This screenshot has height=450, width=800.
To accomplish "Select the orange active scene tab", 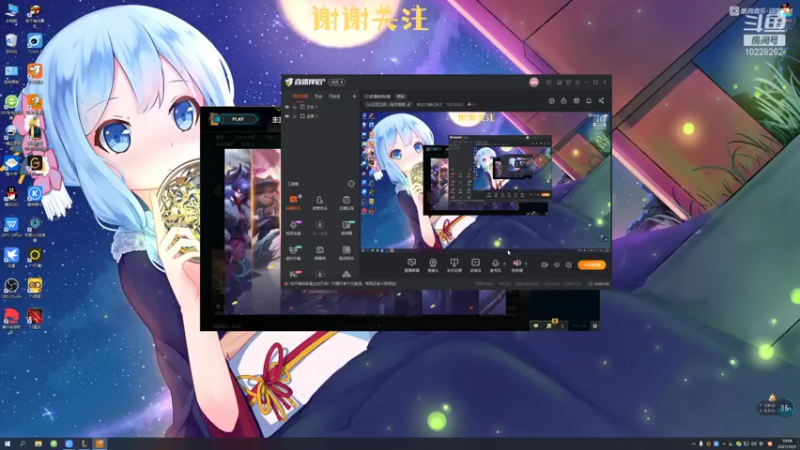I will [x=300, y=96].
